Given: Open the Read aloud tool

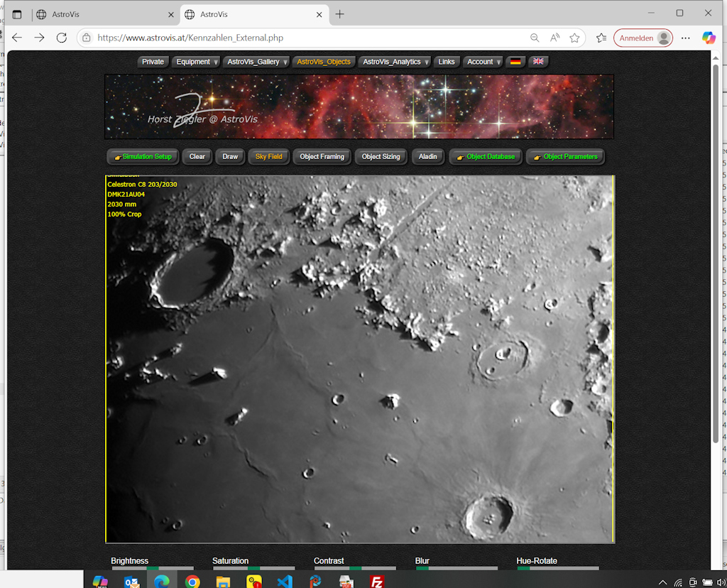Looking at the screenshot, I should click(x=554, y=38).
